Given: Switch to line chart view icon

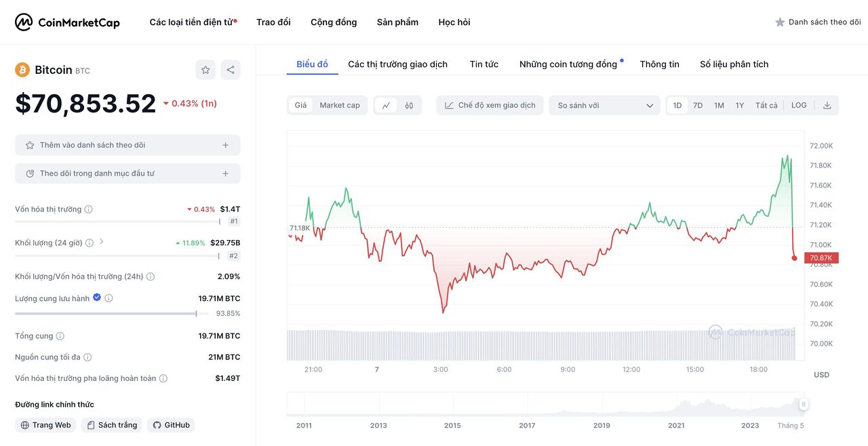Looking at the screenshot, I should coord(386,105).
